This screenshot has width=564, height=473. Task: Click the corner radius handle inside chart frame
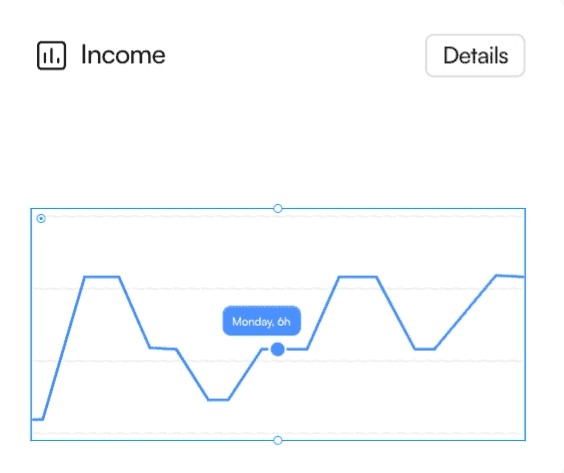coord(41,218)
